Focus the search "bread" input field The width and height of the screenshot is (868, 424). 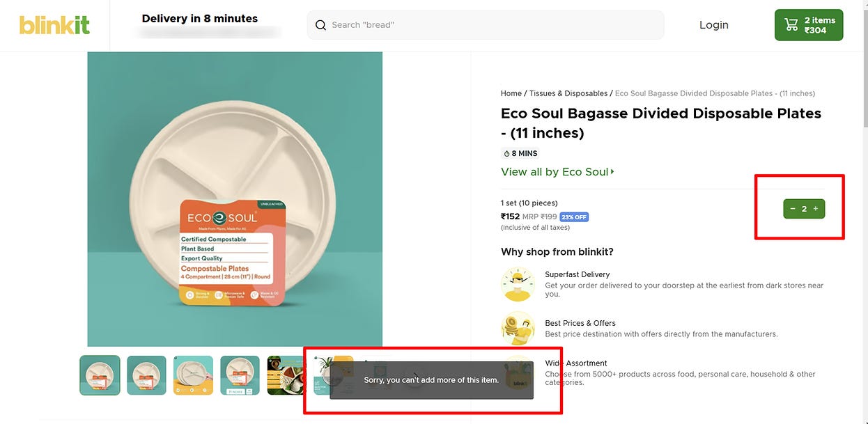(486, 25)
